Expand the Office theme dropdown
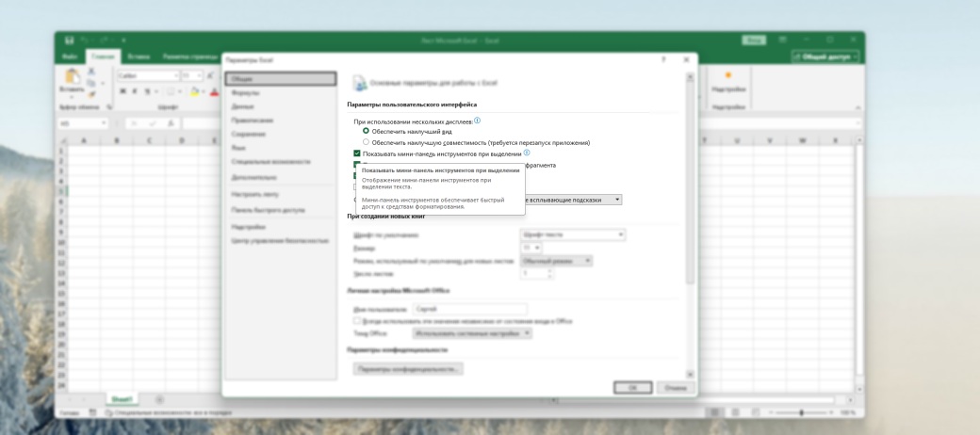 pyautogui.click(x=472, y=333)
